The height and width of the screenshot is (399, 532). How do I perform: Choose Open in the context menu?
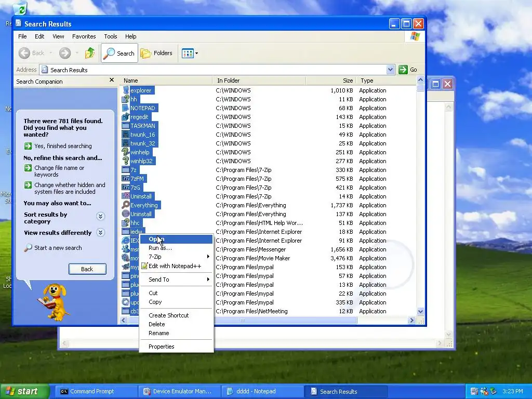pyautogui.click(x=176, y=239)
